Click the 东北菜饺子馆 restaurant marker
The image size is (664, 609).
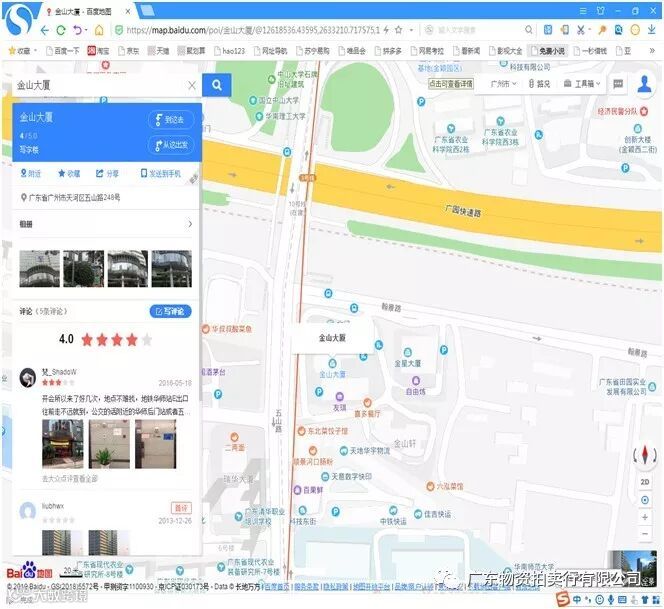[302, 431]
